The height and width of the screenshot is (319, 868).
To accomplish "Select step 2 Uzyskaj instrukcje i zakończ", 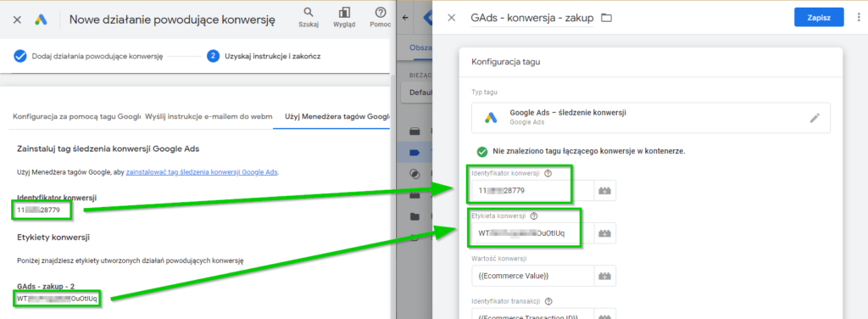I will (x=264, y=56).
